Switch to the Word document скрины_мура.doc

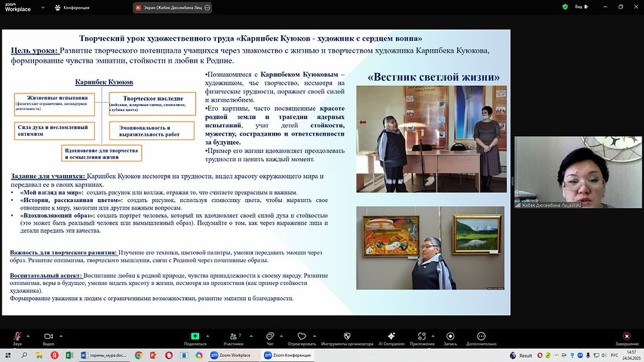(x=103, y=355)
